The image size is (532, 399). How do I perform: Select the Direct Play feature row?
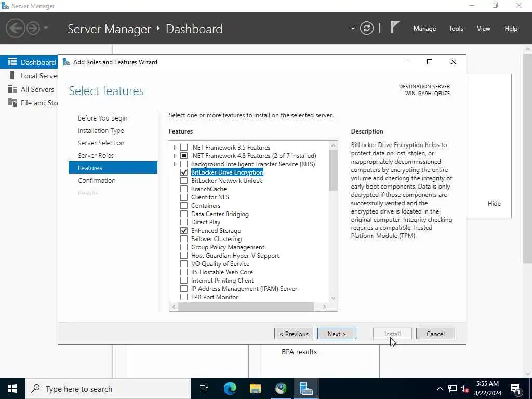point(206,222)
